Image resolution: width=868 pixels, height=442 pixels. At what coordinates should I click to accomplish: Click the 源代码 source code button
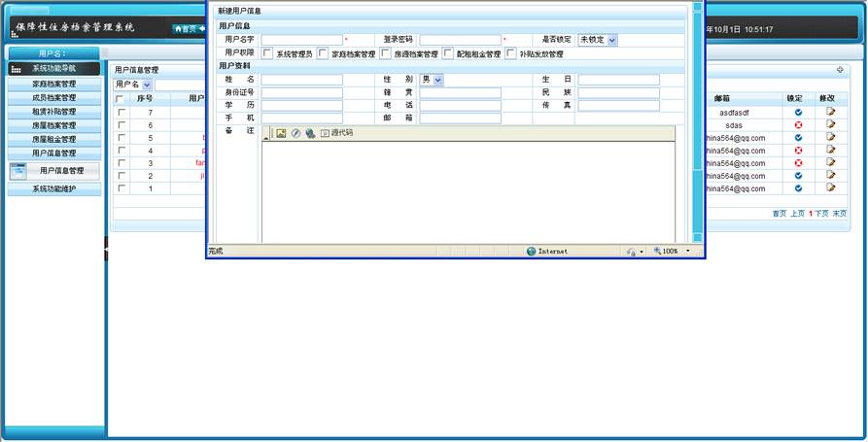pos(336,133)
